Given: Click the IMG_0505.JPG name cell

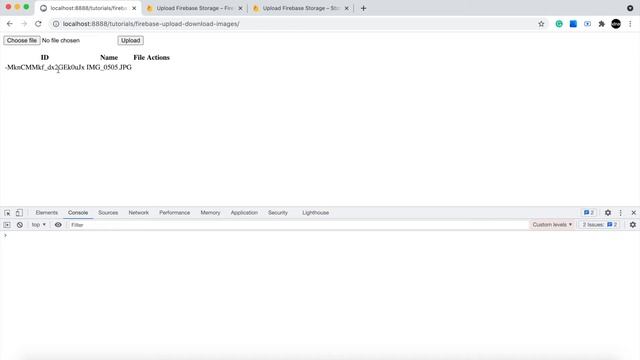Looking at the screenshot, I should (x=109, y=67).
